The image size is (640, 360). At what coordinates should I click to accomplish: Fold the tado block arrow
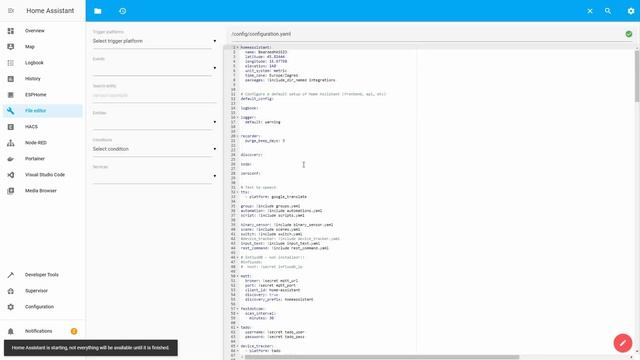click(238, 327)
